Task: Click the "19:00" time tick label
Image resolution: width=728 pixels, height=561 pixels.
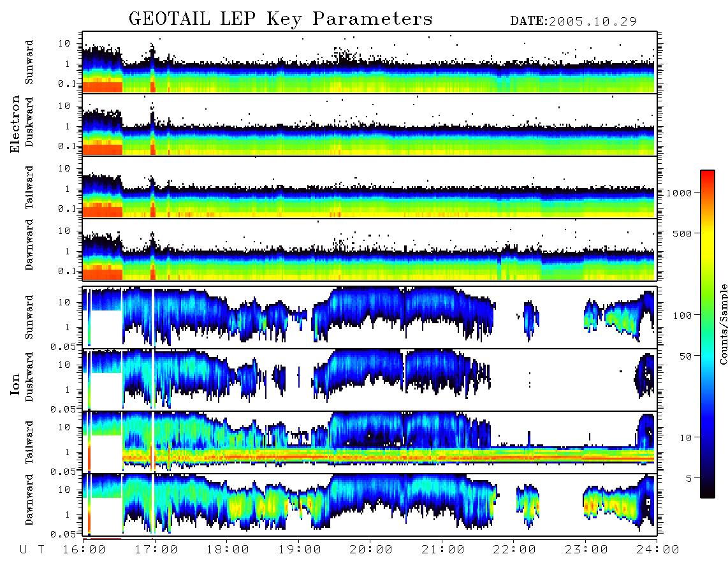Action: 300,550
